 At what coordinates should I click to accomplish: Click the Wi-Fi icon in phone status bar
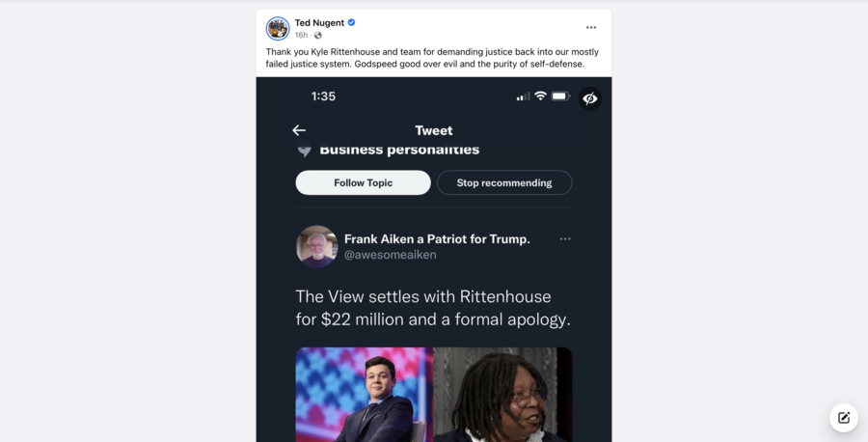[x=540, y=97]
